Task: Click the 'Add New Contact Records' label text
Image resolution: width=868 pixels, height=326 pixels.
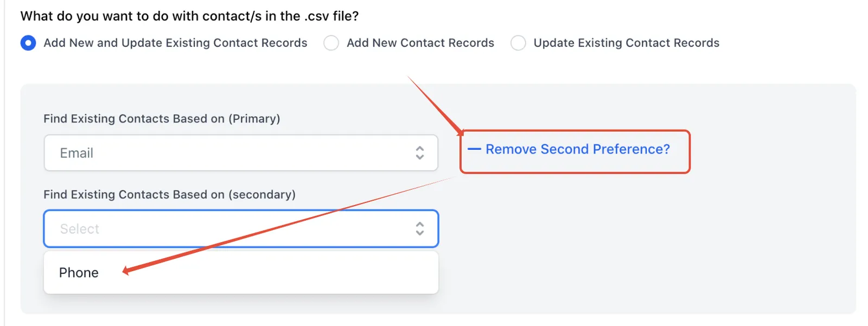Action: point(420,43)
